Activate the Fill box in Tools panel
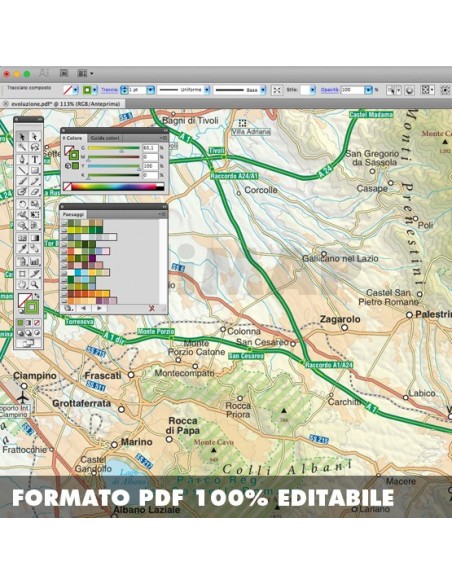Image resolution: width=452 pixels, height=584 pixels. point(22,298)
